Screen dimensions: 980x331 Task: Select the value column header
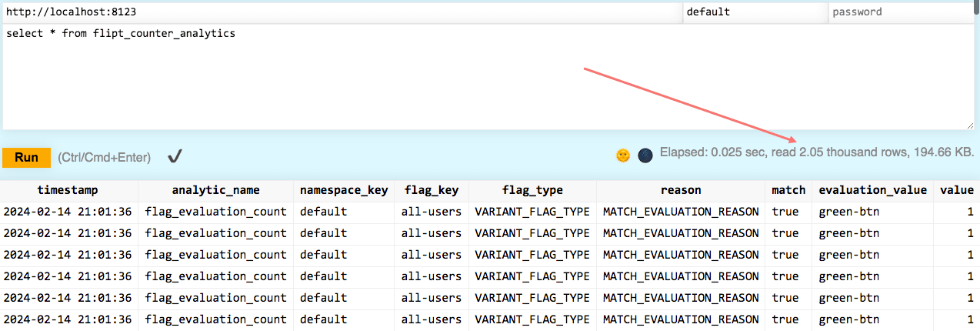(x=956, y=190)
